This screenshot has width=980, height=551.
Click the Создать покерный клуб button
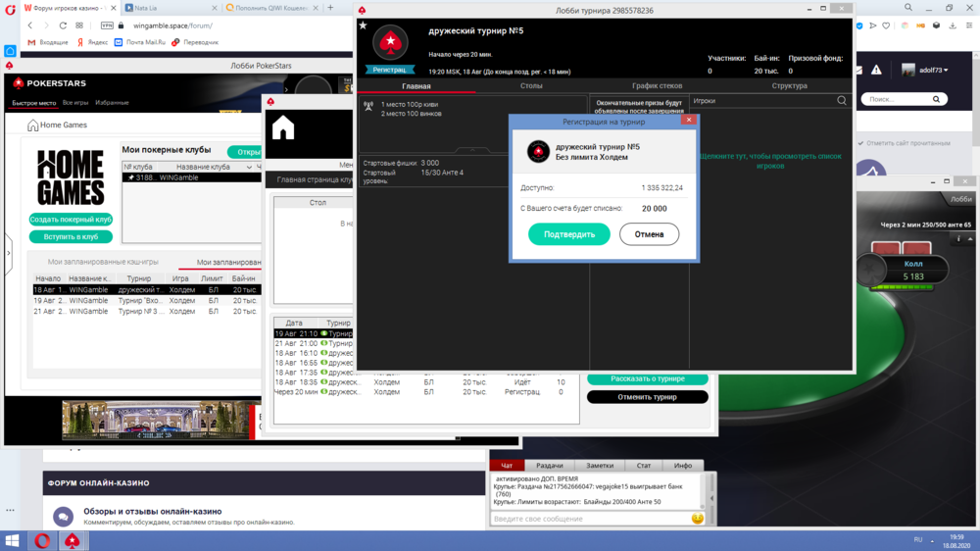[71, 220]
